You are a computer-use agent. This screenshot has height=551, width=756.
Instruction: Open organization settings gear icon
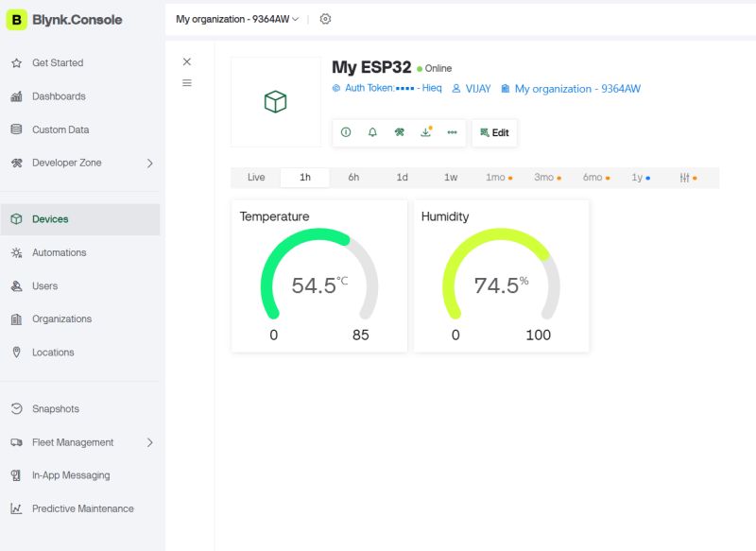[x=325, y=19]
